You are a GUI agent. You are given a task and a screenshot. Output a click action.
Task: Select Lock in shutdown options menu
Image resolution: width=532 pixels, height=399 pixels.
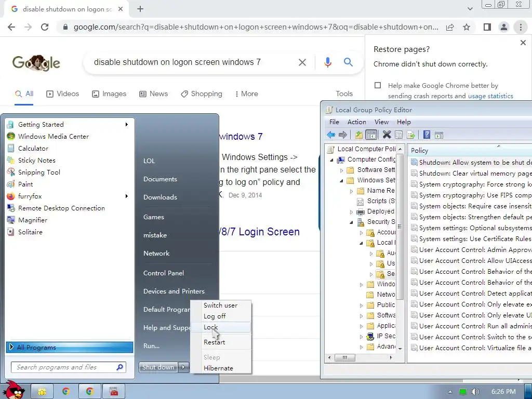221,327
